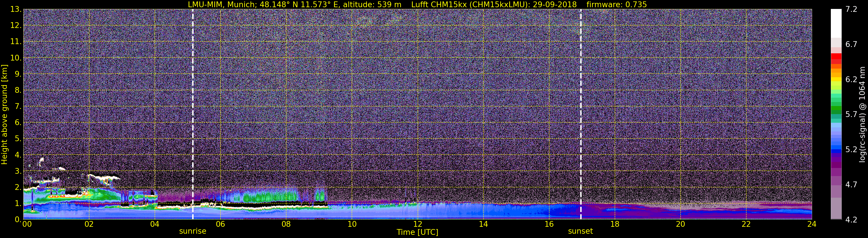The height and width of the screenshot is (238, 868).
Task: Click the height axis tick label '2.'
Action: click(x=18, y=187)
